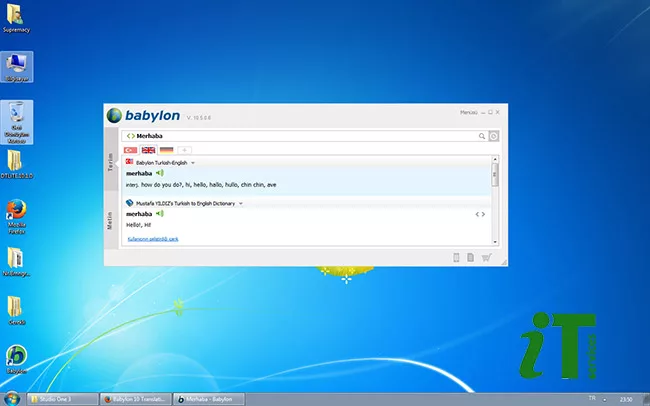The height and width of the screenshot is (406, 650).
Task: Play pronunciation of first merhaba entry
Action: click(160, 173)
